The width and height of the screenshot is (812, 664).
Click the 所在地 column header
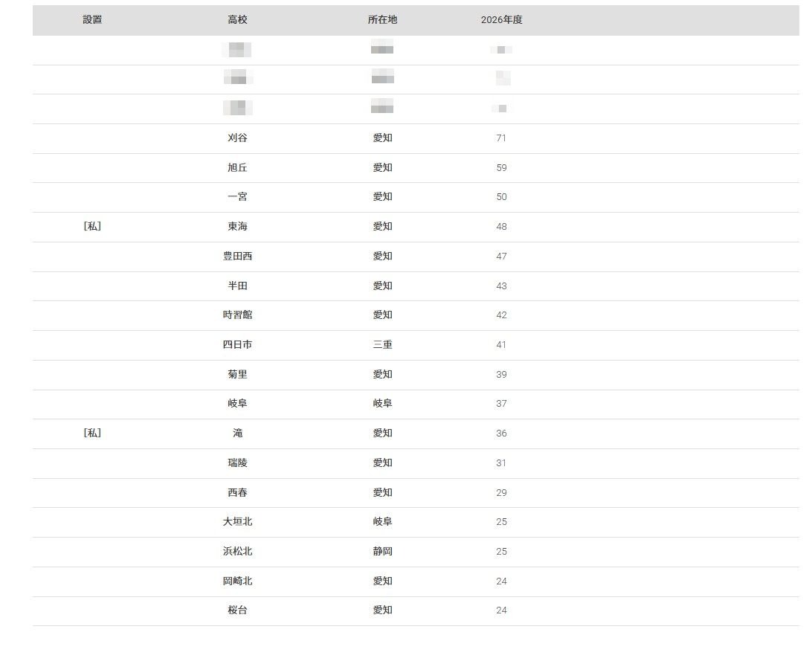(382, 20)
